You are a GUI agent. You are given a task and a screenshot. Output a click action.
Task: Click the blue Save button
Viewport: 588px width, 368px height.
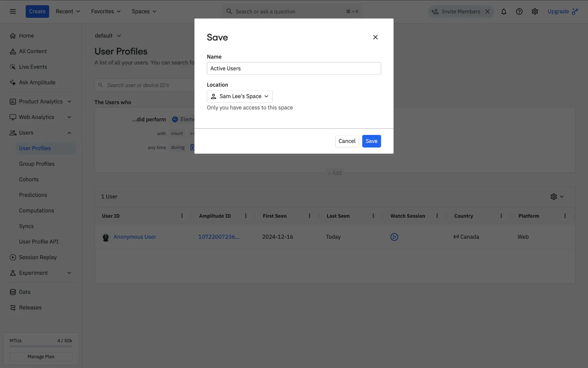click(x=371, y=141)
